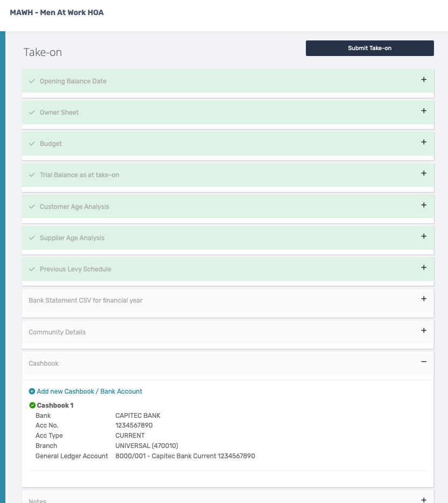
Task: Click checkmark icon beside Trial Balance
Action: click(32, 175)
